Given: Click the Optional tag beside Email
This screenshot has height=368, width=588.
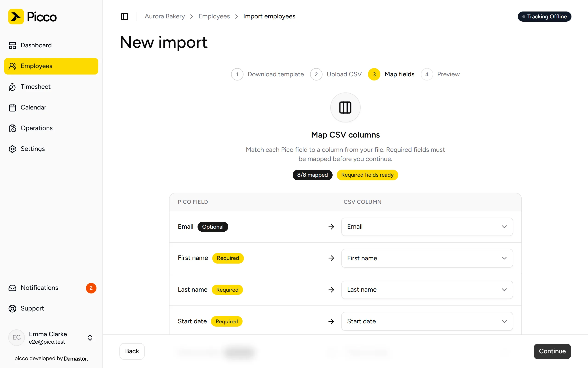Looking at the screenshot, I should (x=213, y=227).
